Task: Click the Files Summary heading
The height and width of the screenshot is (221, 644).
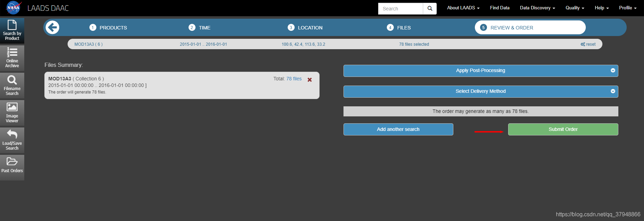Action: (64, 65)
